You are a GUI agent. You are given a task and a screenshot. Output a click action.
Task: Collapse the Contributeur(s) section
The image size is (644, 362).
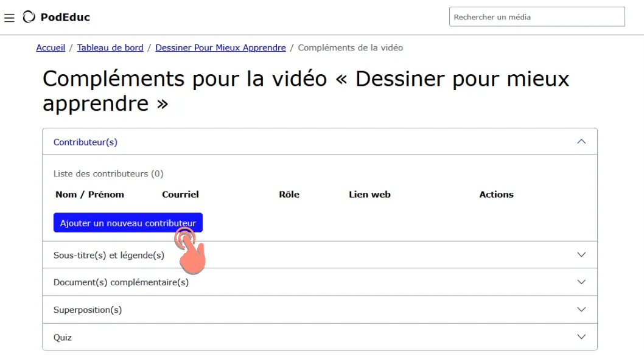320,142
